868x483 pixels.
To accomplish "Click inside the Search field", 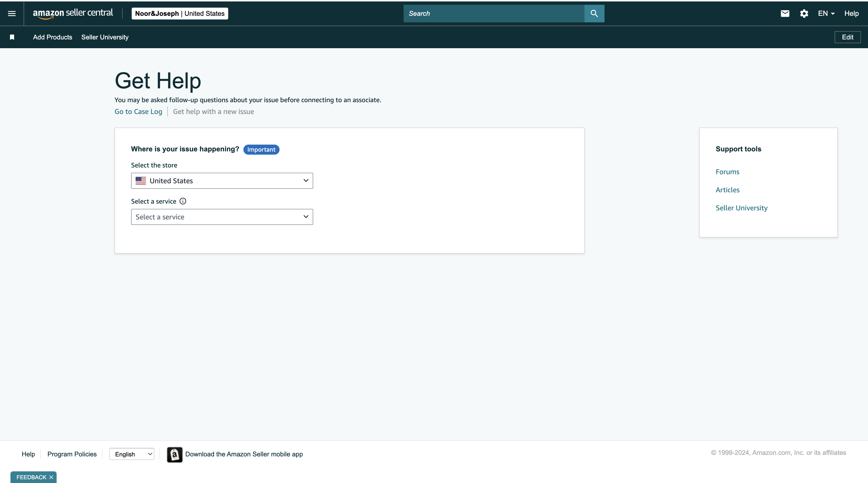I will pos(494,14).
